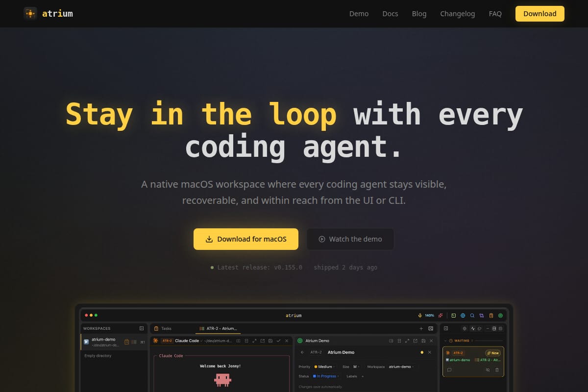
Task: Select the card layout icon in the right panel
Action: point(494,328)
